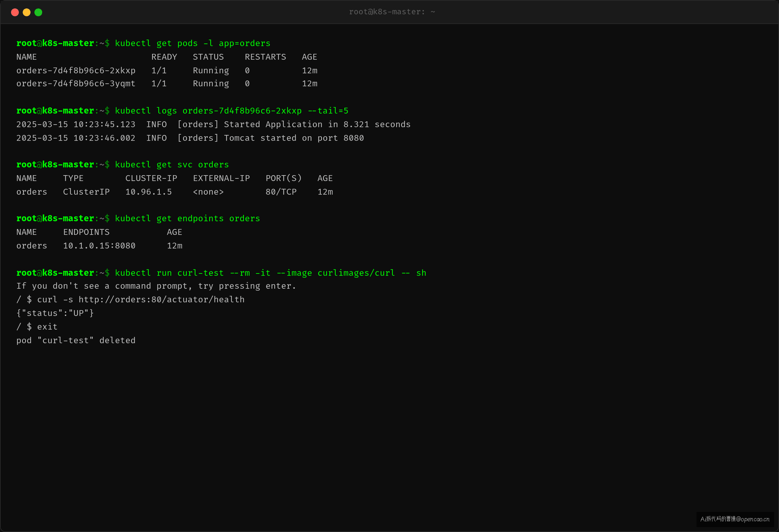Select pod name orders-7d4f8b96c6-2xkxp in table

point(76,70)
